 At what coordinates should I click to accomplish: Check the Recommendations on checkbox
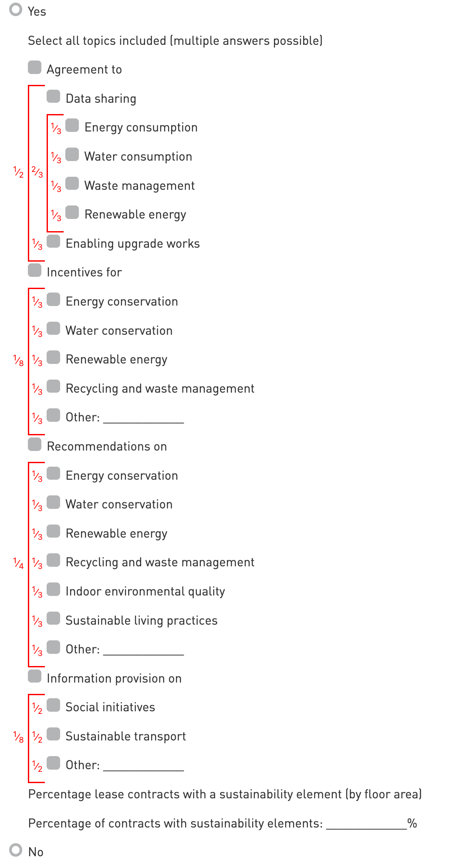tap(34, 444)
